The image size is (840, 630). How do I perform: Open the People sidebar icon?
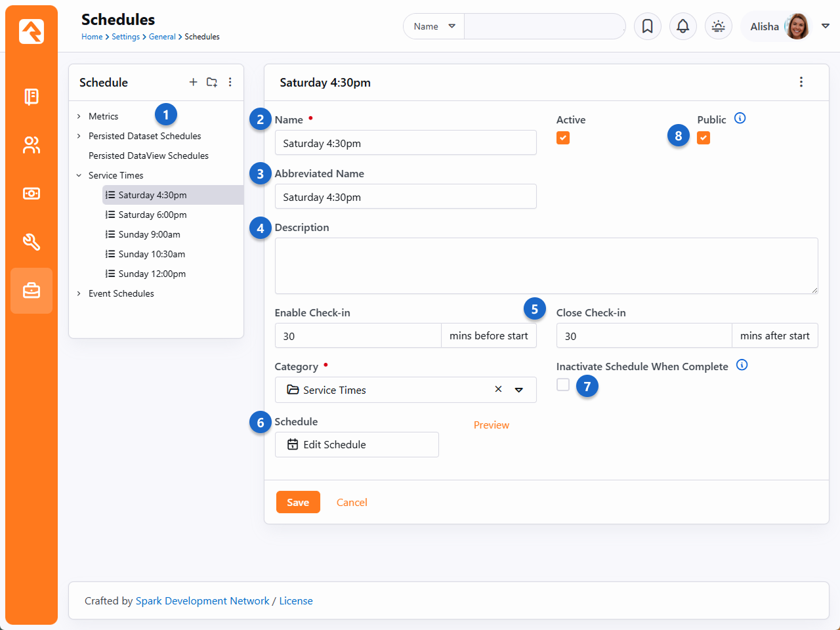pyautogui.click(x=31, y=145)
